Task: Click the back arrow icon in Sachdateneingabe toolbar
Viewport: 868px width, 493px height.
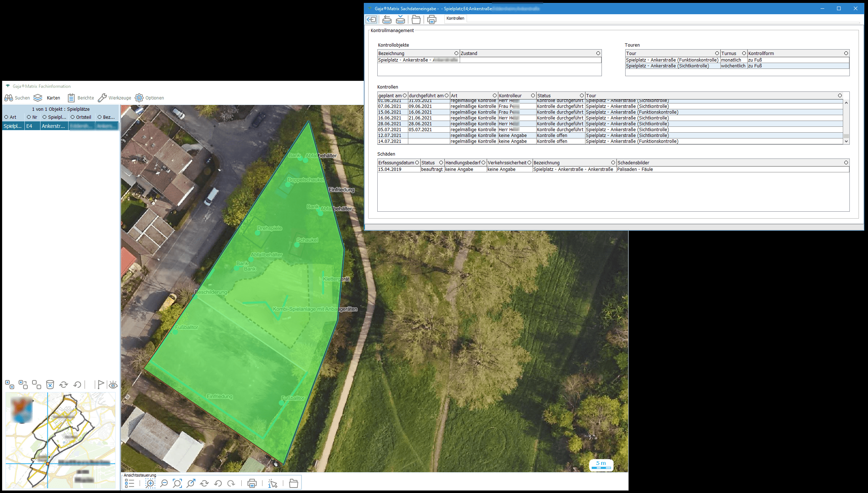Action: click(x=371, y=19)
